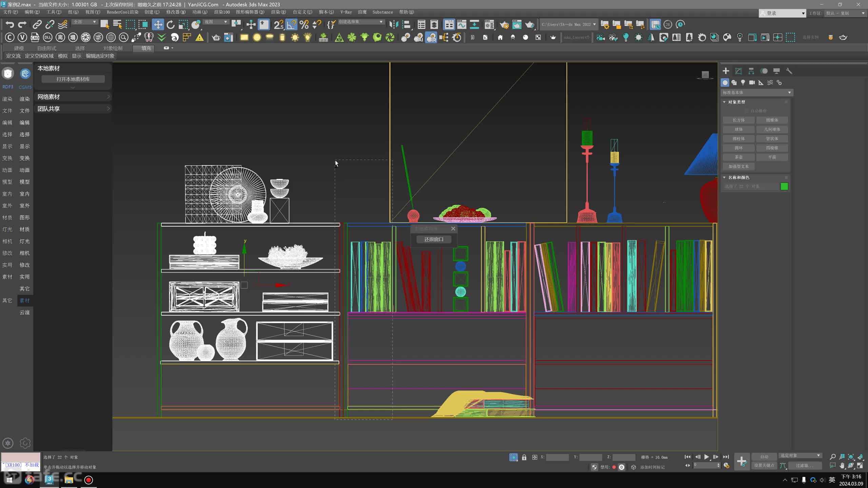Click the Align tool icon
This screenshot has height=488, width=868.
[406, 24]
